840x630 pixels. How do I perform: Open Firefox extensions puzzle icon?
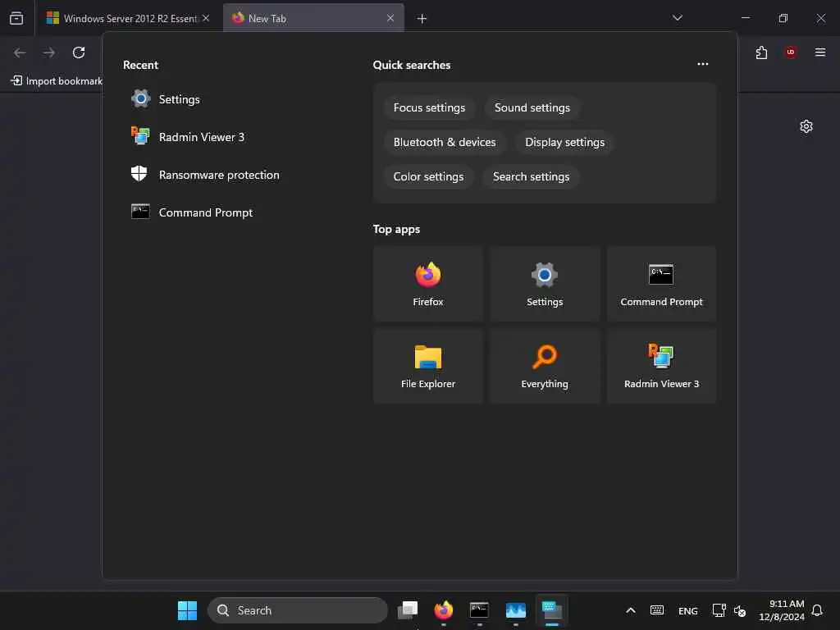(x=761, y=52)
